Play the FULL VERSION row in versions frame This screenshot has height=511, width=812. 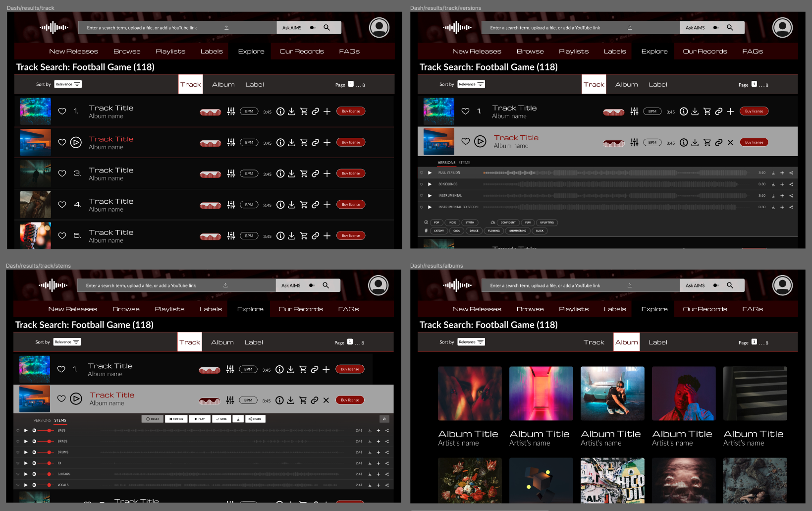pyautogui.click(x=430, y=173)
